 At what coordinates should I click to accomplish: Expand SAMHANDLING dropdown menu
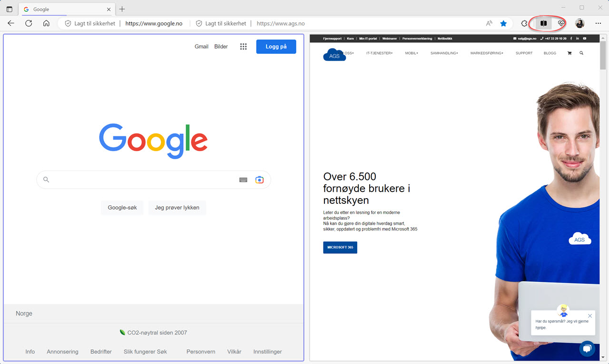[444, 53]
